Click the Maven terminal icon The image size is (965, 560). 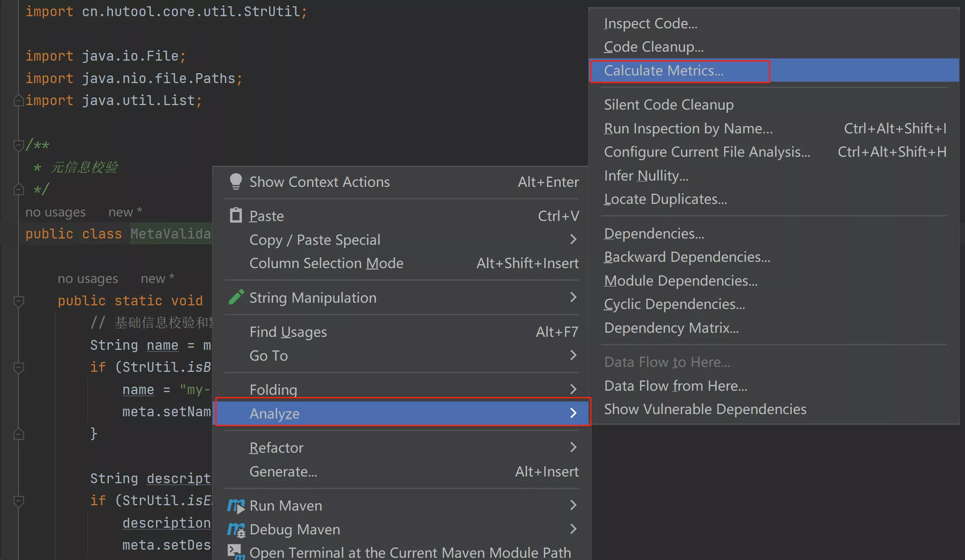[x=236, y=552]
